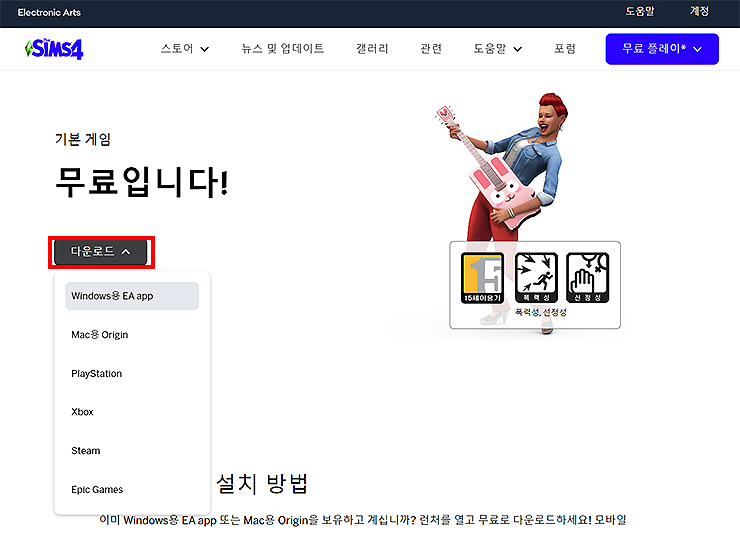
Task: Click The Sims 4 logo
Action: pyautogui.click(x=54, y=49)
